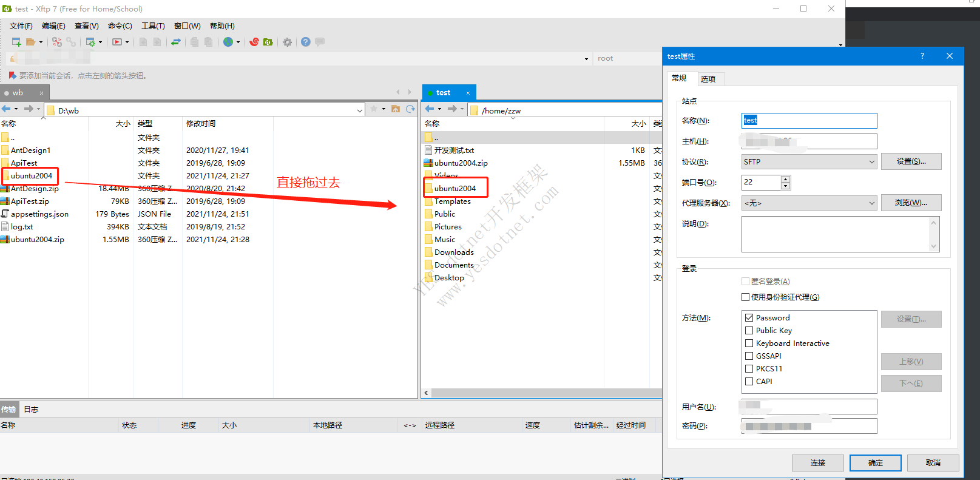The image size is (980, 480).
Task: Open the local back-history dropdown arrow
Action: click(x=16, y=109)
